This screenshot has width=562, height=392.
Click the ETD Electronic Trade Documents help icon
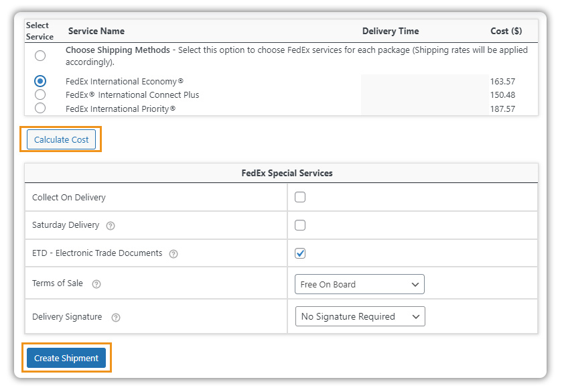click(173, 254)
